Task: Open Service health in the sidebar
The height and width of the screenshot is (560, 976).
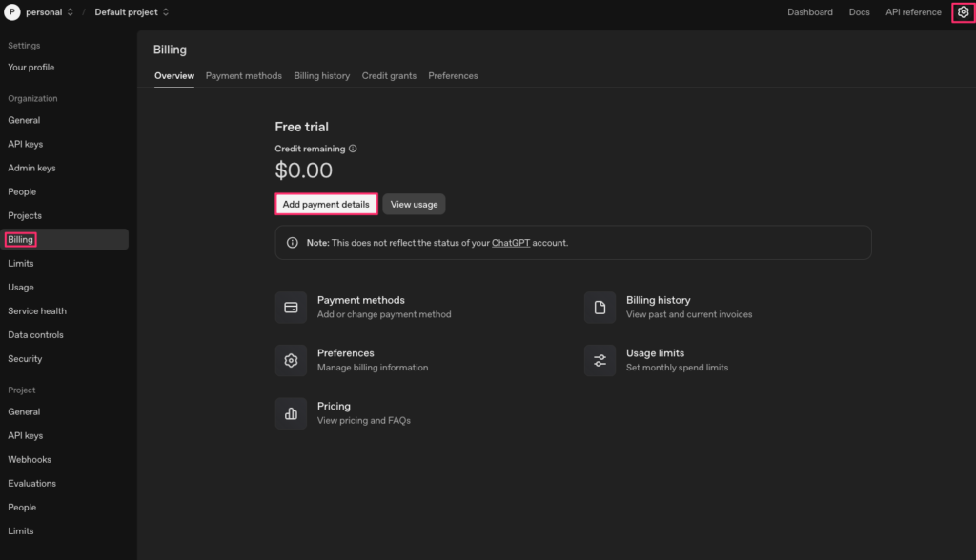Action: (x=37, y=311)
